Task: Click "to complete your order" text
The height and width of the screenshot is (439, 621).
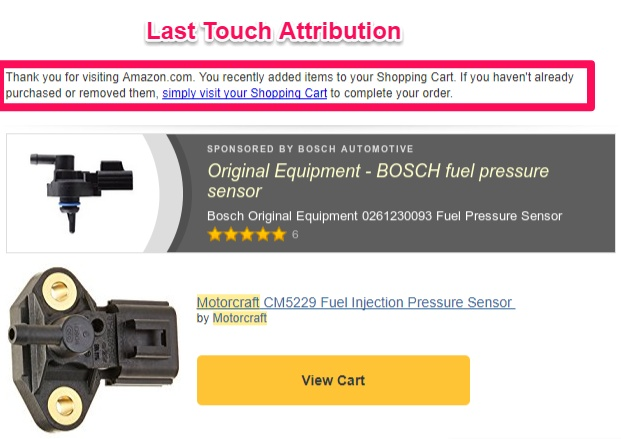Action: coord(392,93)
